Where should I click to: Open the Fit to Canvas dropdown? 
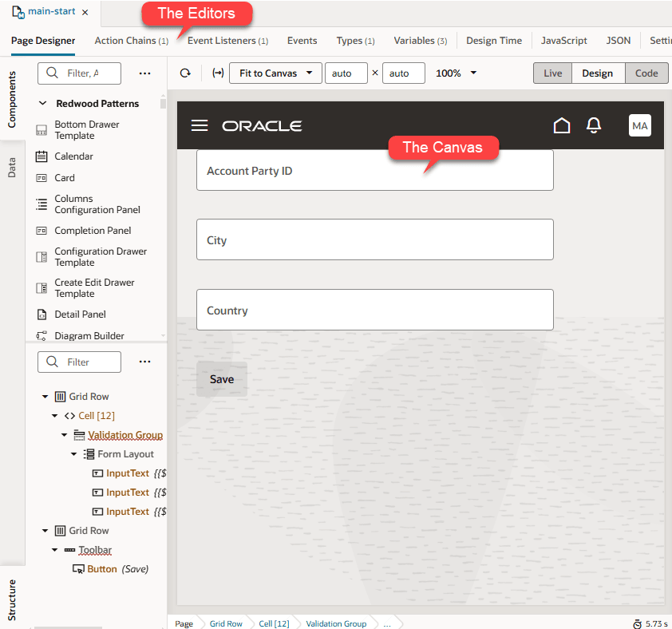275,73
